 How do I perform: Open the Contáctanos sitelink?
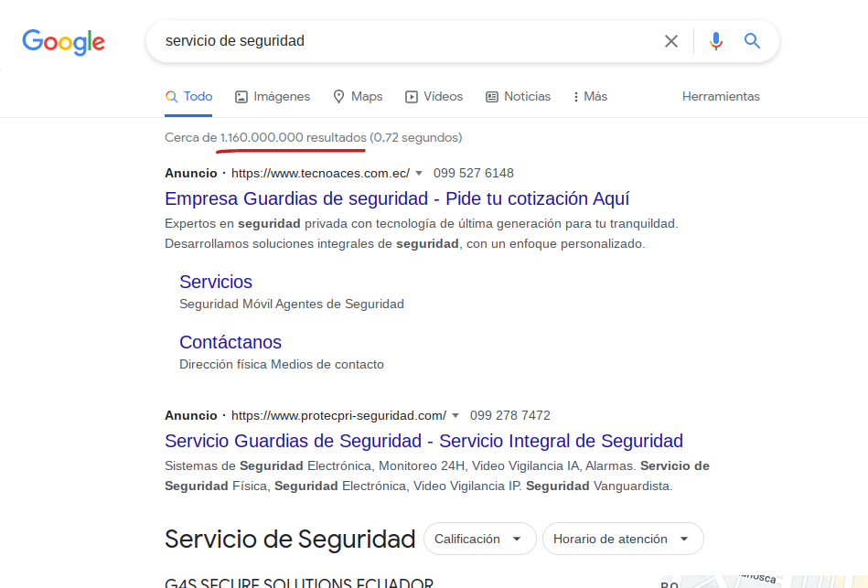click(230, 342)
